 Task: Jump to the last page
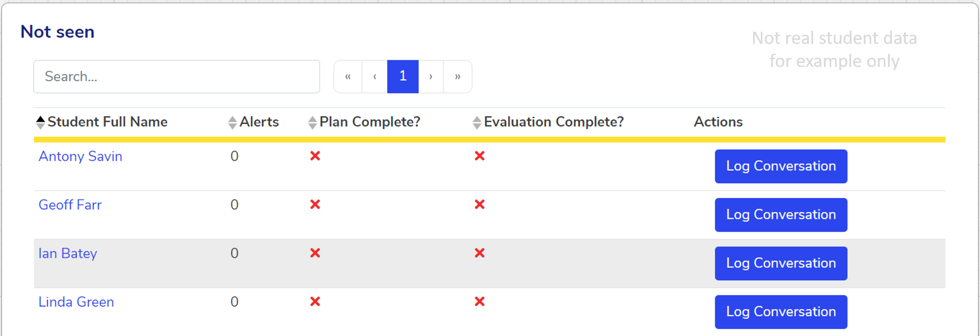(x=458, y=77)
